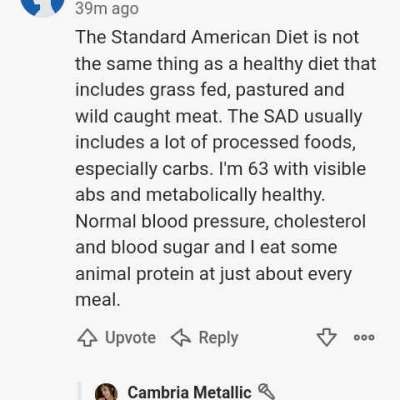The image size is (400, 400).
Task: Open the three-dot more options menu
Action: click(x=364, y=337)
